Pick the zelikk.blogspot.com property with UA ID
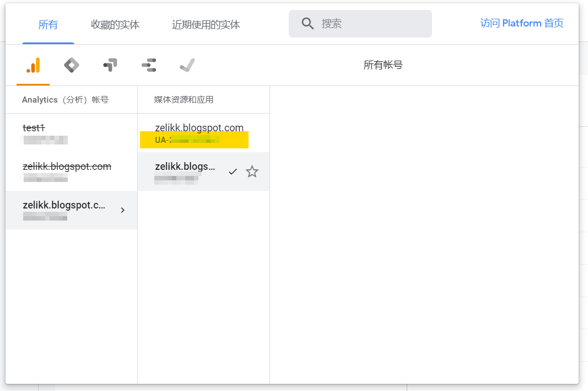 point(199,133)
